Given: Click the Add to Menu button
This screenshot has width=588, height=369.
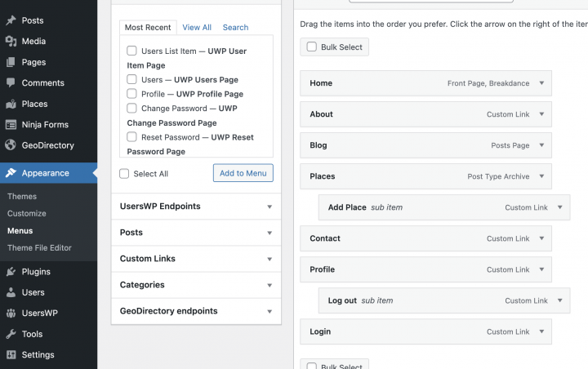Looking at the screenshot, I should pos(243,173).
